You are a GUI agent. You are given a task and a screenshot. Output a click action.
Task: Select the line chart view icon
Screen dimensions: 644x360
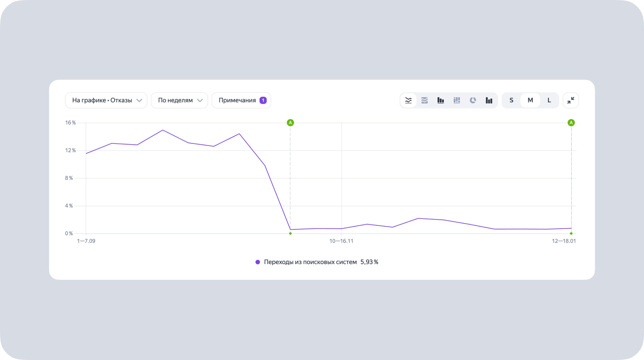[408, 100]
